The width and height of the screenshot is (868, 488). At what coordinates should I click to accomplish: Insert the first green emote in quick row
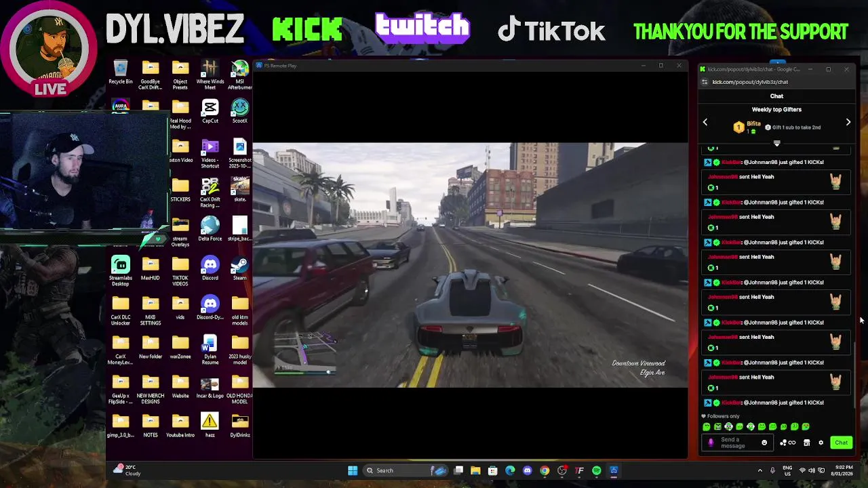[x=707, y=427]
